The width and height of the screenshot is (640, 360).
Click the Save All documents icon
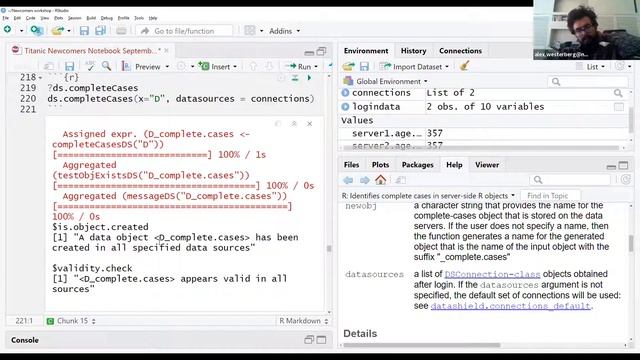pyautogui.click(x=100, y=31)
